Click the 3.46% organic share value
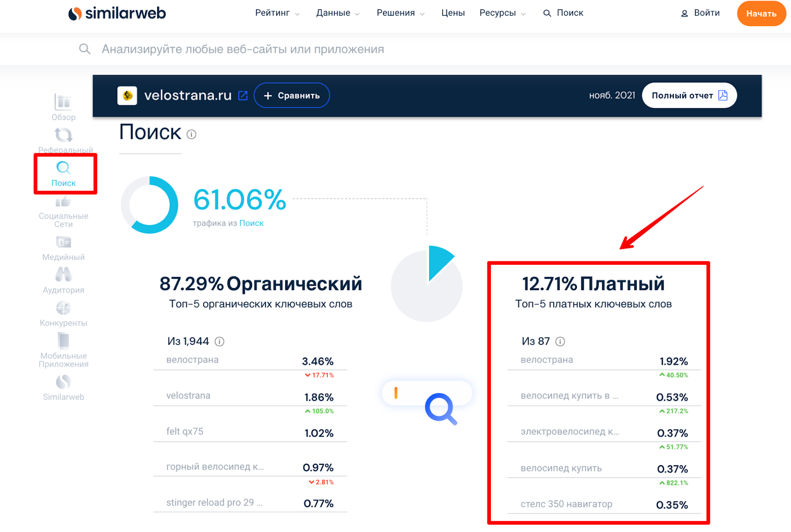The image size is (791, 532). click(x=318, y=362)
